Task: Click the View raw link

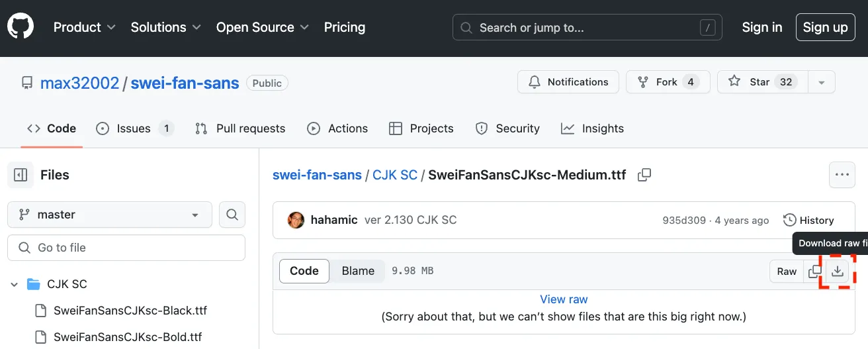Action: tap(564, 299)
